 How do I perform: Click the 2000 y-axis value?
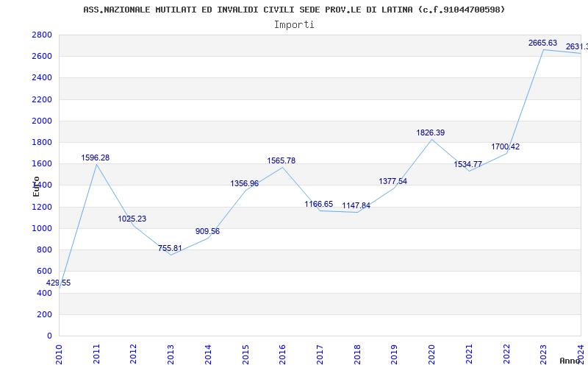coord(42,121)
